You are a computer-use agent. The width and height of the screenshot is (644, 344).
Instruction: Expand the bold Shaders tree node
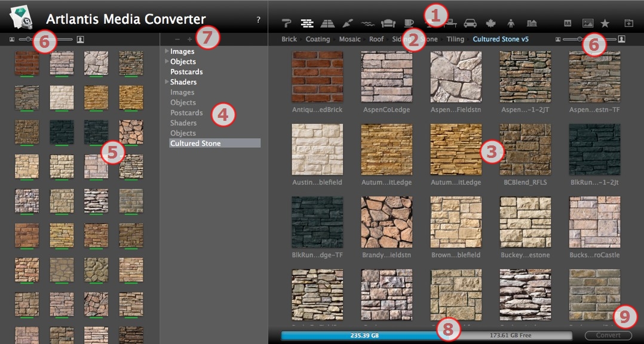[x=167, y=82]
